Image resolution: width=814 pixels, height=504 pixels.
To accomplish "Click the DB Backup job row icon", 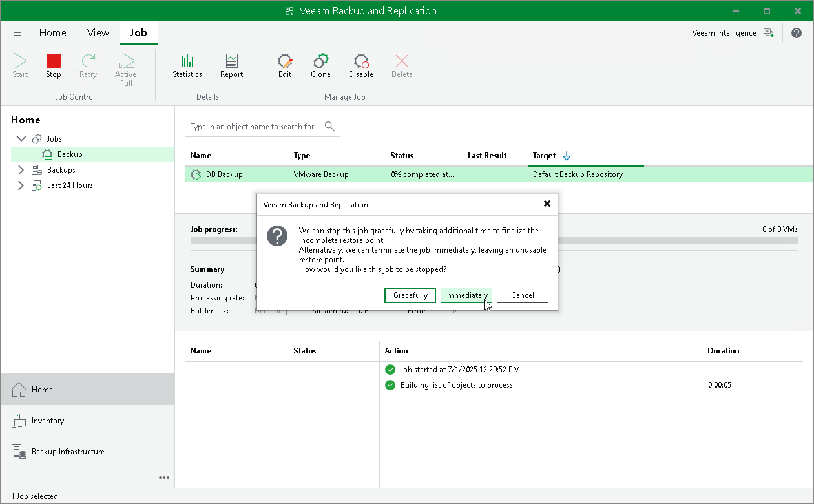I will 196,174.
